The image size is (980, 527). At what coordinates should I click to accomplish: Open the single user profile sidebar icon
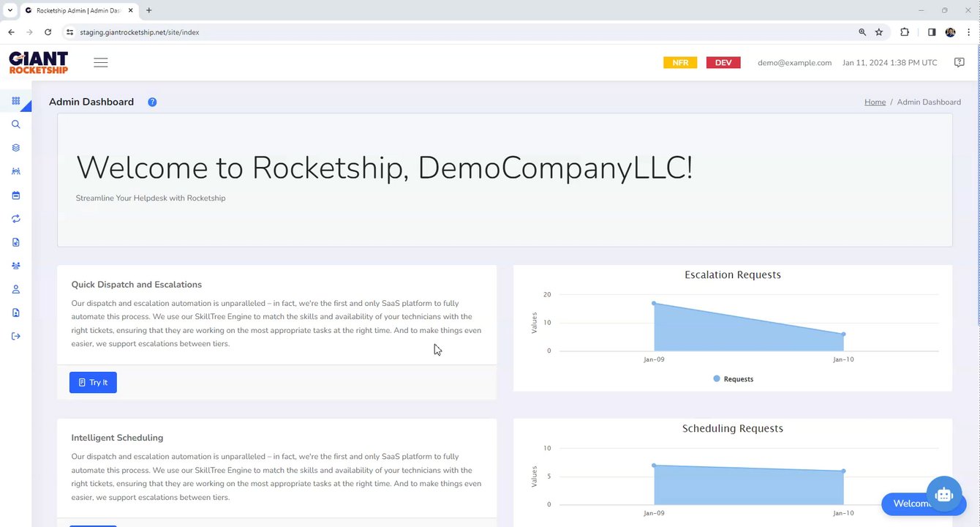(x=16, y=289)
